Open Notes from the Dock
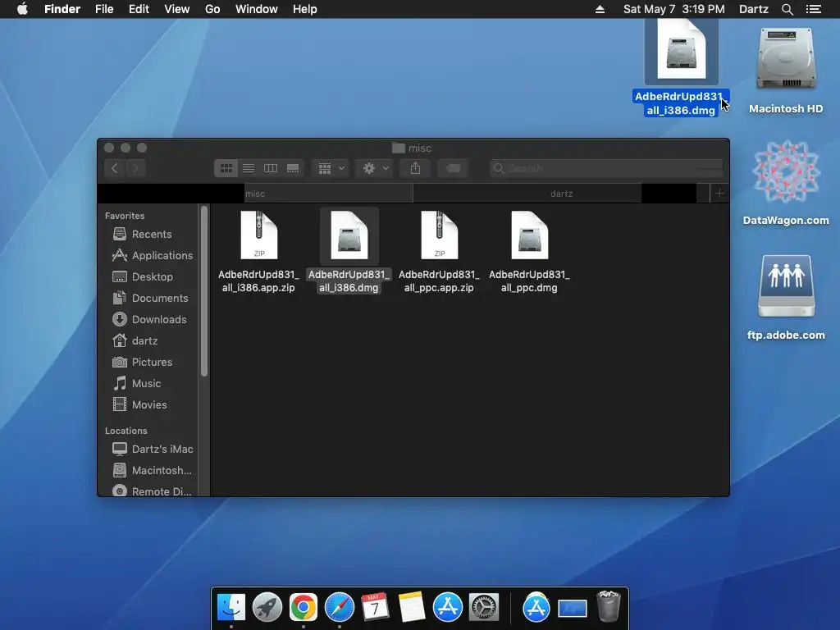Screen dimensions: 840x630 point(412,607)
